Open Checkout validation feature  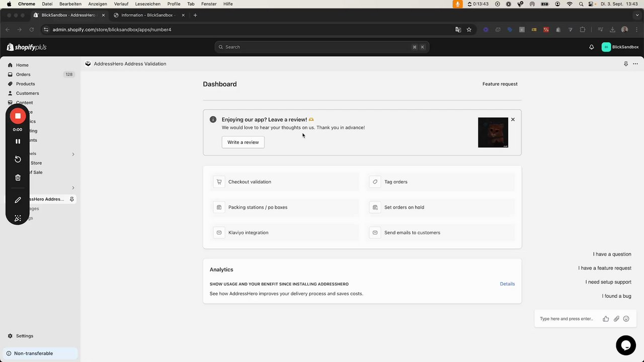pos(285,182)
